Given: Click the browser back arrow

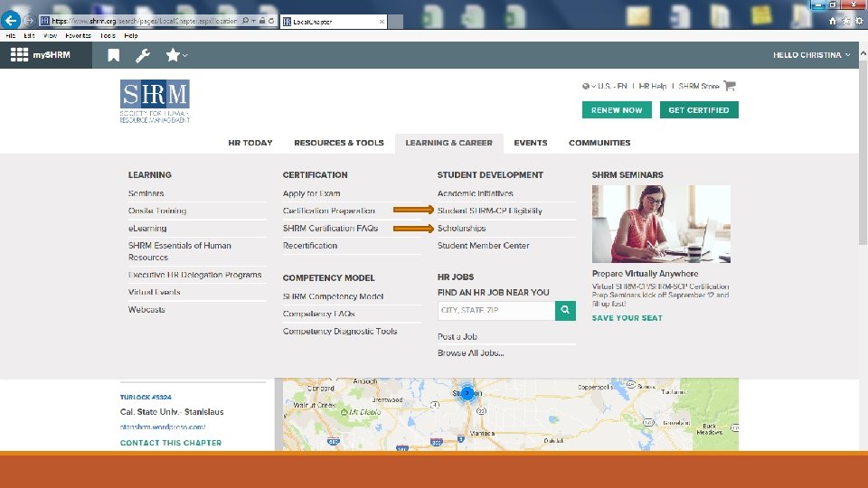Looking at the screenshot, I should 11,21.
